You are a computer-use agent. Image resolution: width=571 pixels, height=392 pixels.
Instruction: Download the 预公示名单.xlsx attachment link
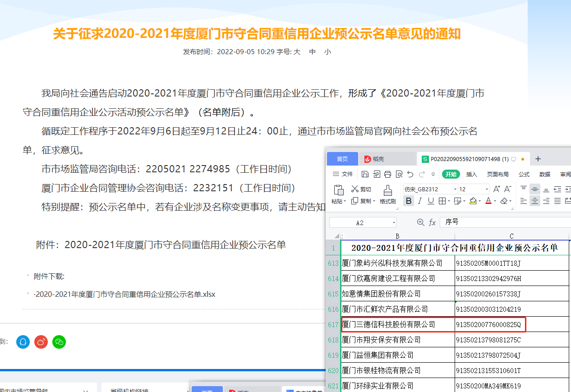point(125,295)
